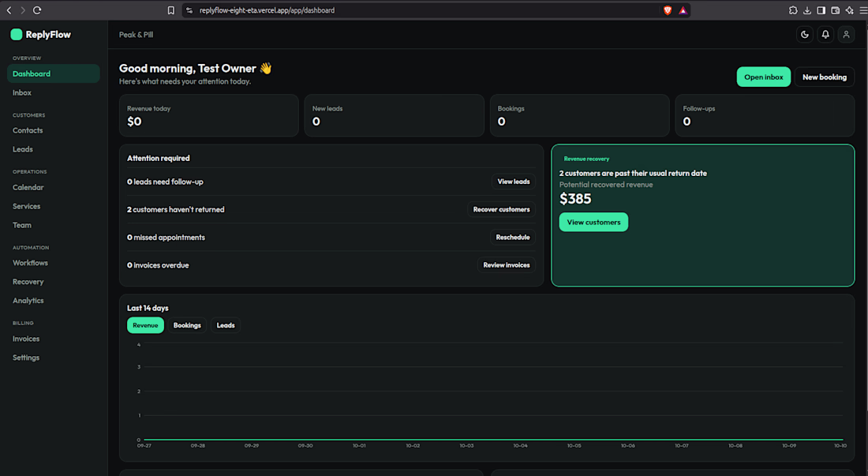Click '0 leads need follow-up' text

[165, 182]
